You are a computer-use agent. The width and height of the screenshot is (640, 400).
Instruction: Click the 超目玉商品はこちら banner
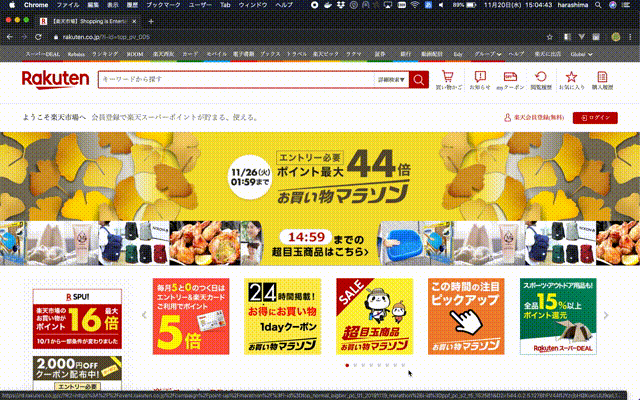pos(320,243)
